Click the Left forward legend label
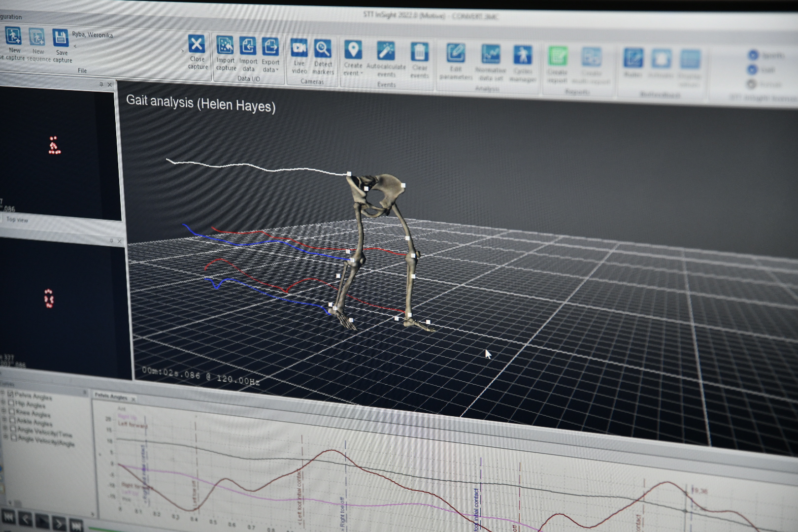 132,425
